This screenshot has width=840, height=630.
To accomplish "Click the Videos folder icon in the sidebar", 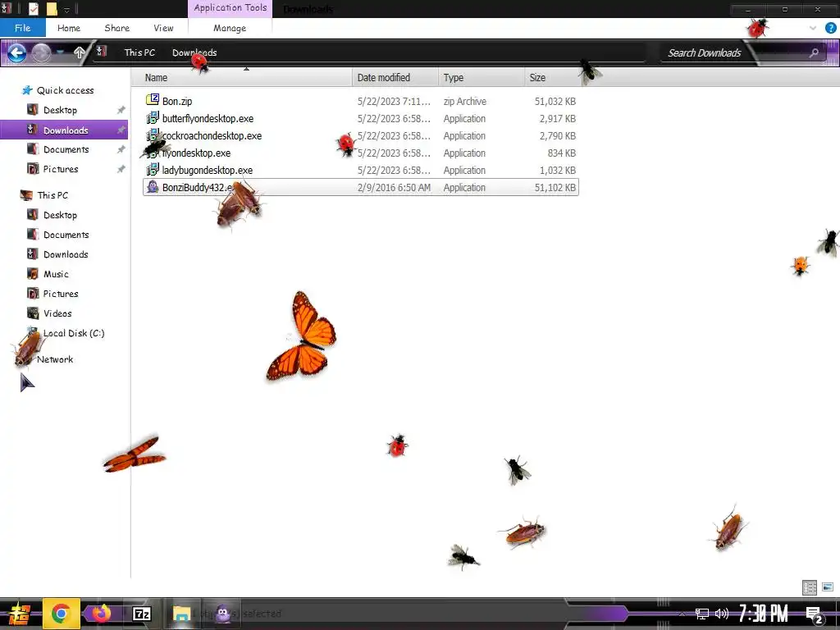I will click(33, 313).
